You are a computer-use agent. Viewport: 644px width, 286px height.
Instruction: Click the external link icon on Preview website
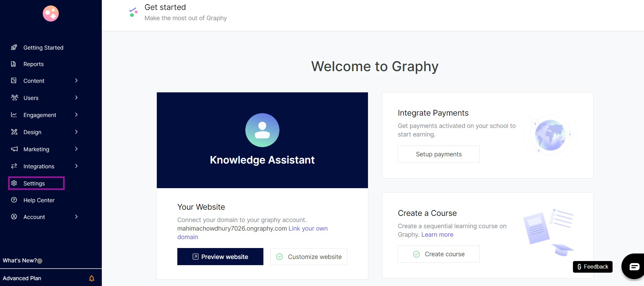click(x=195, y=257)
